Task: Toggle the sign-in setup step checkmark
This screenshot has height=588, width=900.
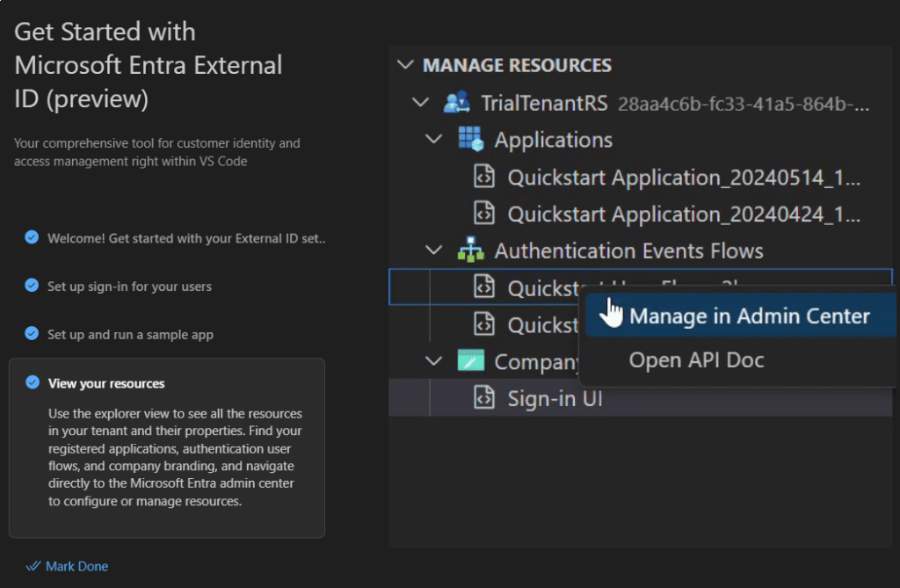Action: (x=32, y=286)
